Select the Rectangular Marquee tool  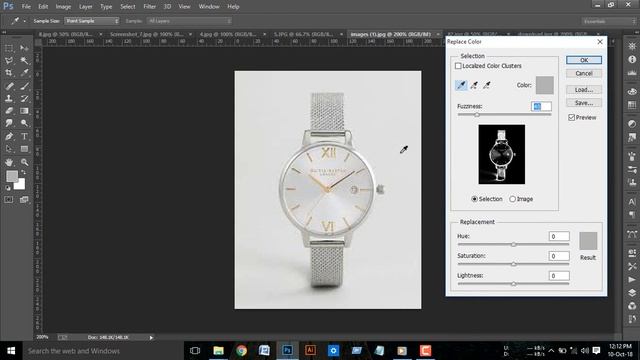pos(9,48)
